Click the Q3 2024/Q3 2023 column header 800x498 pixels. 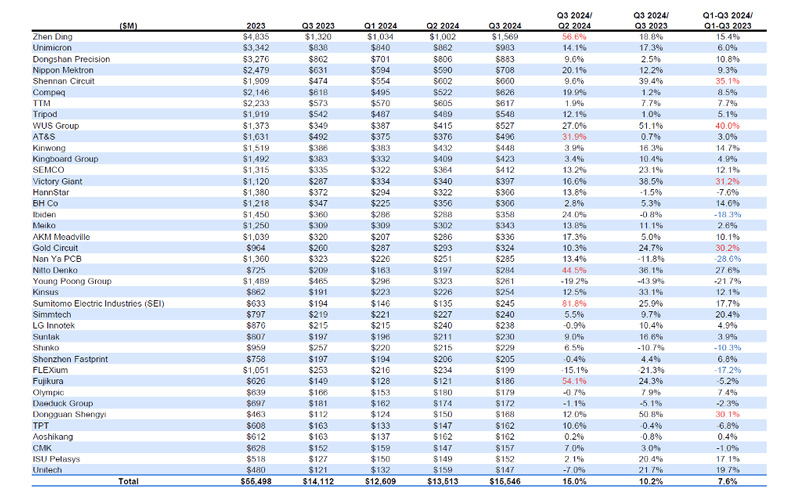click(x=651, y=21)
